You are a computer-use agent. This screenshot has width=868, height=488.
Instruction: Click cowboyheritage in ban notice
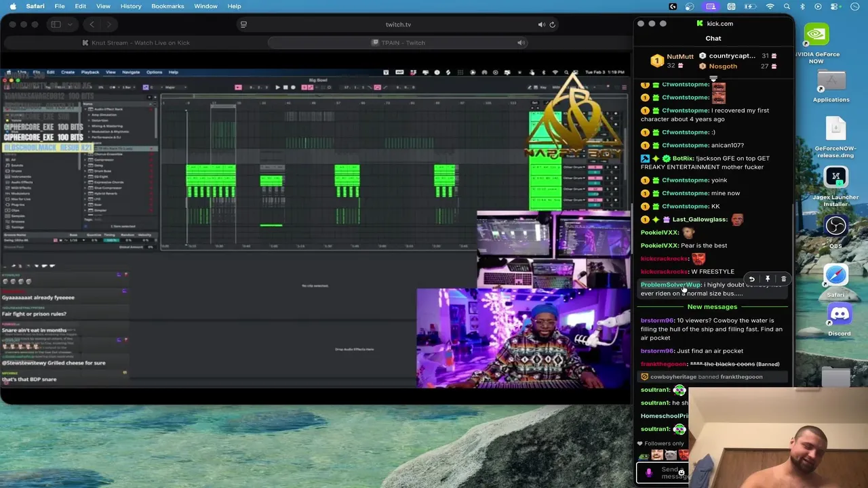tap(673, 377)
